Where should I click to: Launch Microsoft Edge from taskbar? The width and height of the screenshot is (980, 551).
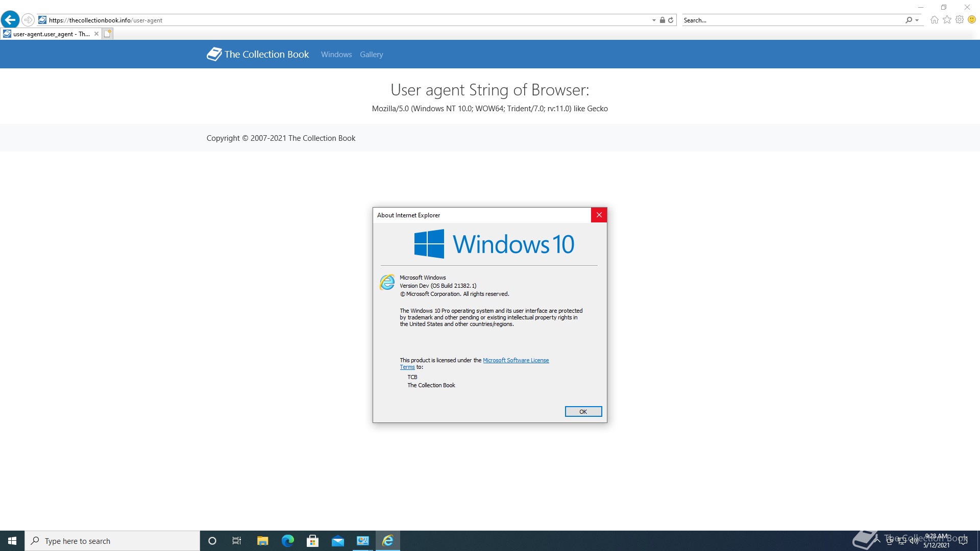coord(288,541)
